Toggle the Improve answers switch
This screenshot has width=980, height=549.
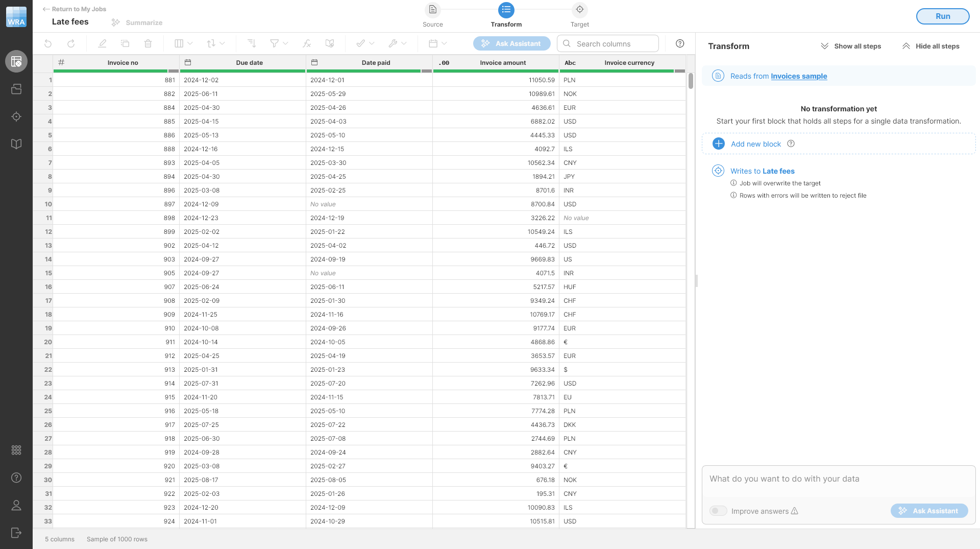click(x=718, y=511)
